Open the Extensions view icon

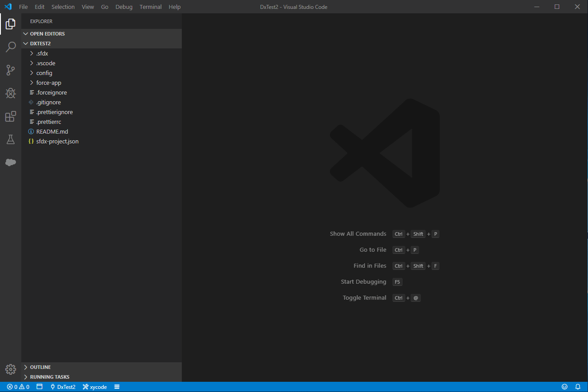point(11,116)
